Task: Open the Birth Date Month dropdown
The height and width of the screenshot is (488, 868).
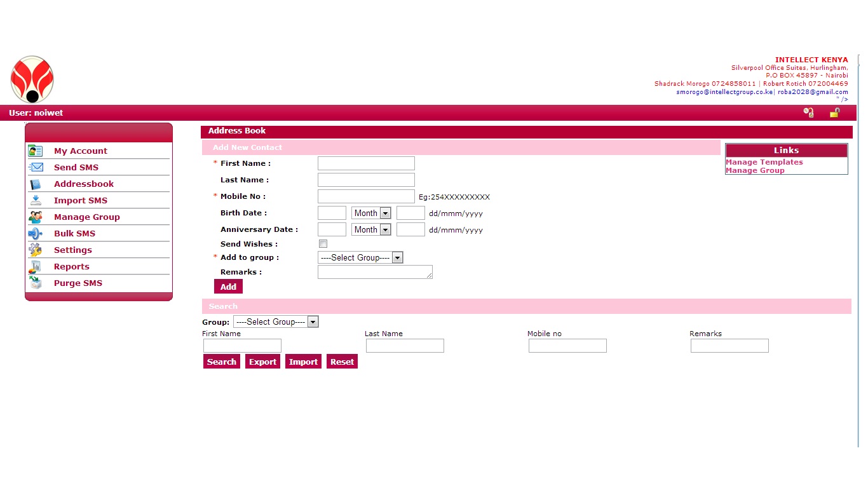Action: coord(371,213)
